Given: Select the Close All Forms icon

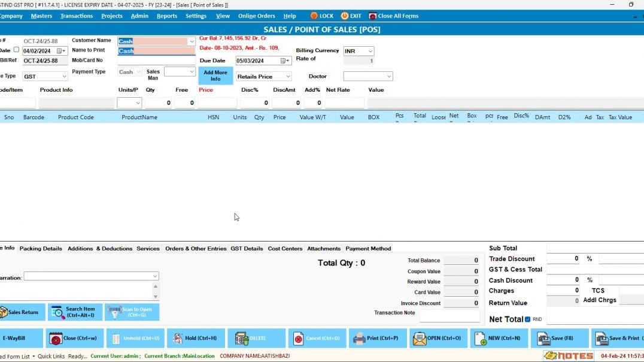Looking at the screenshot, I should (373, 16).
